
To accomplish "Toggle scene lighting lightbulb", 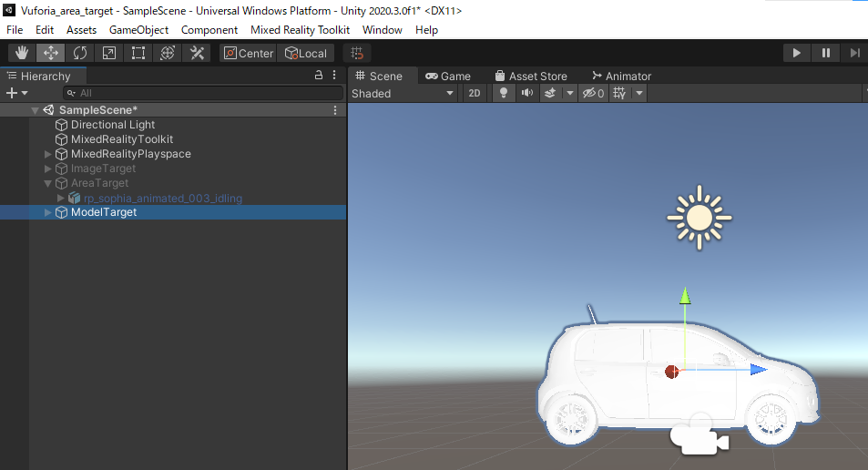I will coord(502,93).
